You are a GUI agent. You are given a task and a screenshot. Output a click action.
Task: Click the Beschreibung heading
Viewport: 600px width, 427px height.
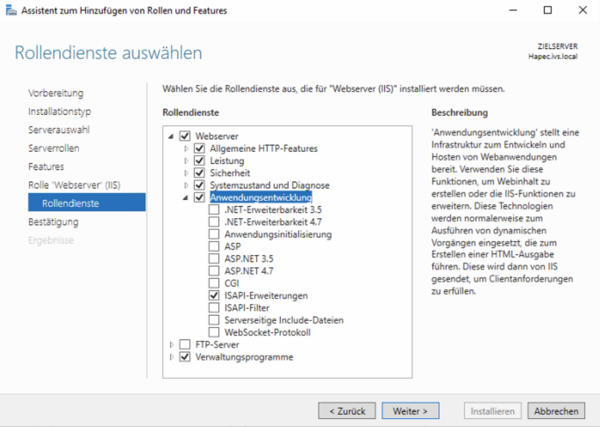click(460, 112)
